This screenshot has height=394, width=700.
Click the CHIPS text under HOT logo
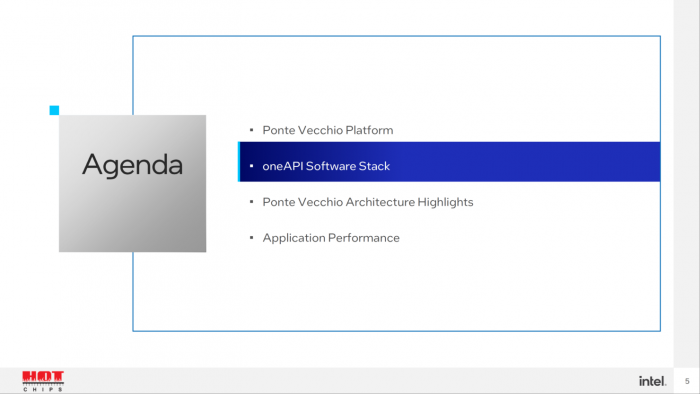(x=43, y=390)
